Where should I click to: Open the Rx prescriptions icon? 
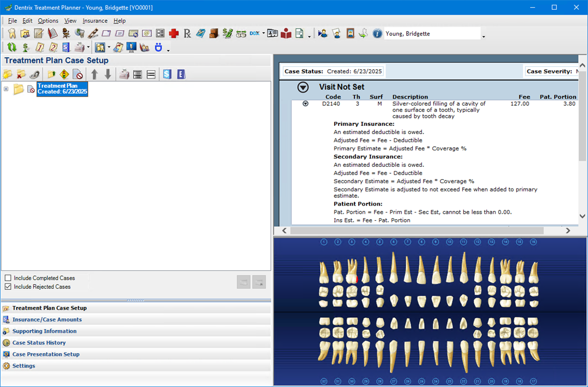pos(187,34)
